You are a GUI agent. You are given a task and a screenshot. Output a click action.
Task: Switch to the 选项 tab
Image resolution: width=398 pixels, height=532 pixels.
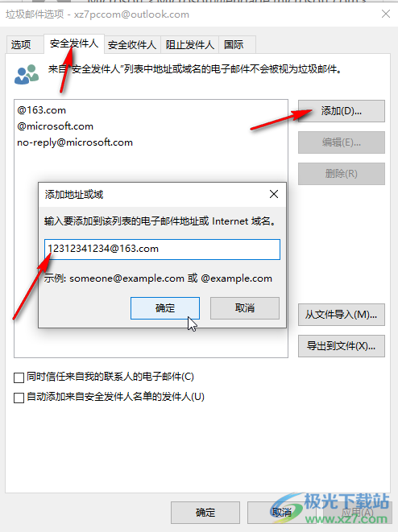click(21, 44)
